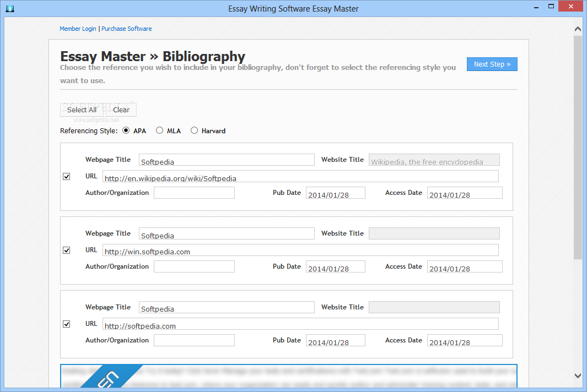Image resolution: width=587 pixels, height=392 pixels.
Task: Edit Access Date of the Wikipedia reference
Action: 465,193
